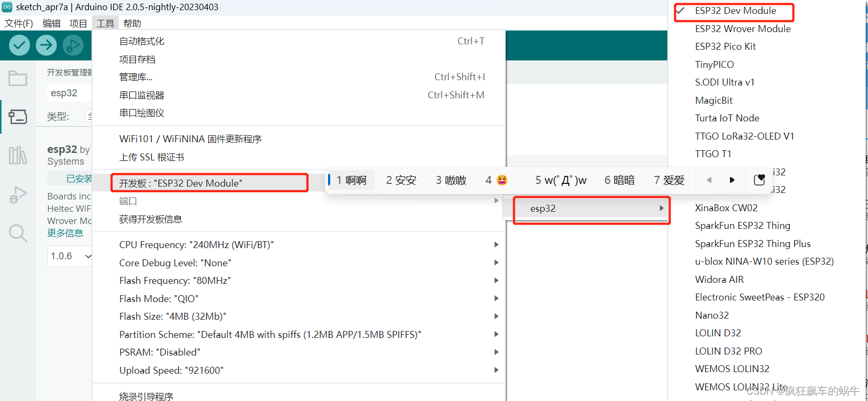Select TinyPICO board
868x401 pixels.
click(x=714, y=65)
